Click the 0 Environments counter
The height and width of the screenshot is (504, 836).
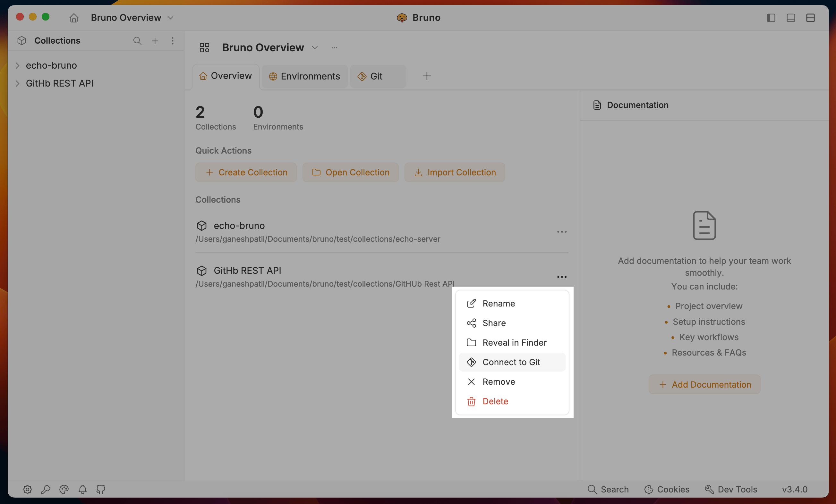pos(278,118)
